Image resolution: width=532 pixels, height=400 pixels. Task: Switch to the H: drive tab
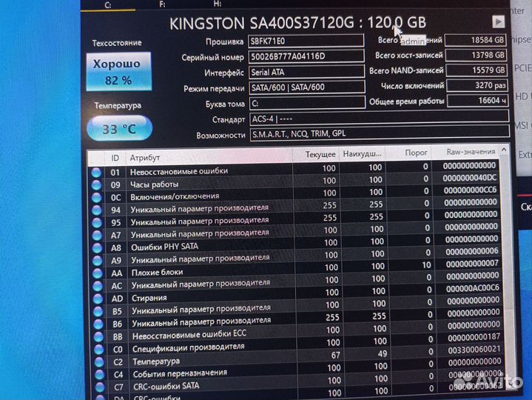217,4
